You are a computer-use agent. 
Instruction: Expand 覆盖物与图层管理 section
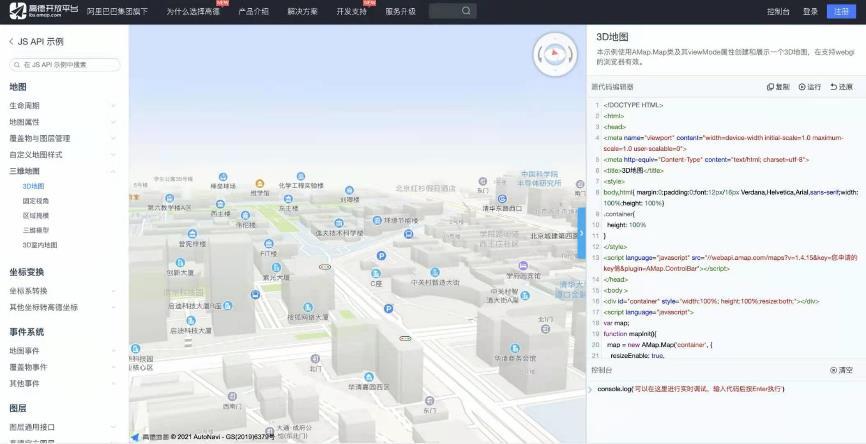point(62,139)
